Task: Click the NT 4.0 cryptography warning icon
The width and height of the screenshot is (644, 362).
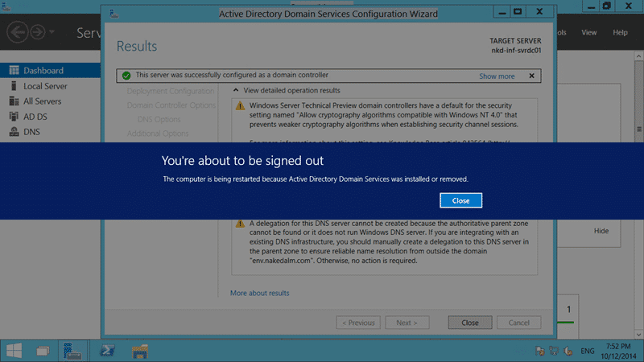Action: [x=240, y=106]
